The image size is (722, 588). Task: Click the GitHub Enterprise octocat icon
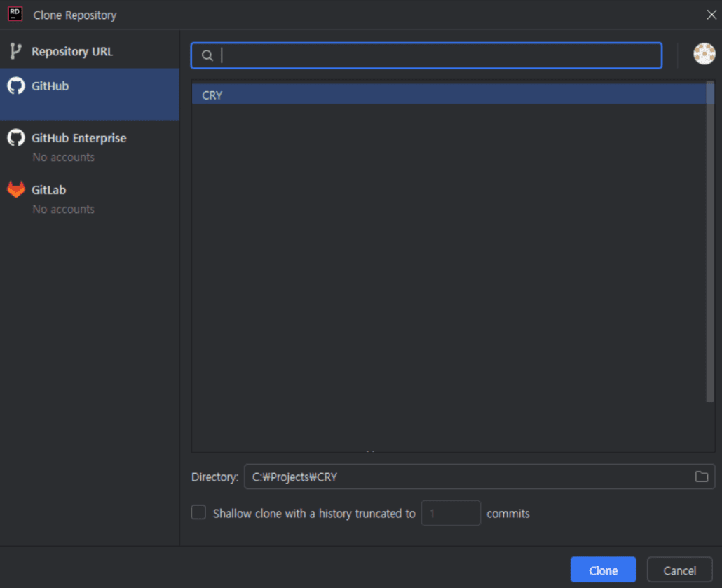coord(16,137)
